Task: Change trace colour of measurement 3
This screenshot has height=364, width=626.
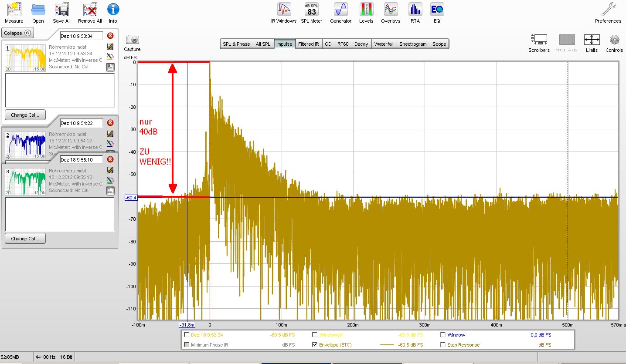Action: point(110,180)
